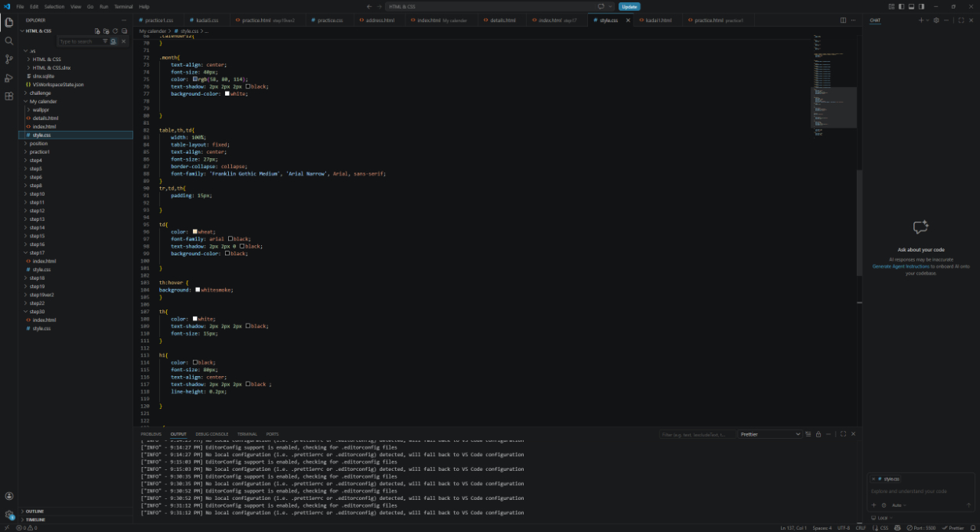
Task: Open the Run and Debug view
Action: (x=9, y=78)
